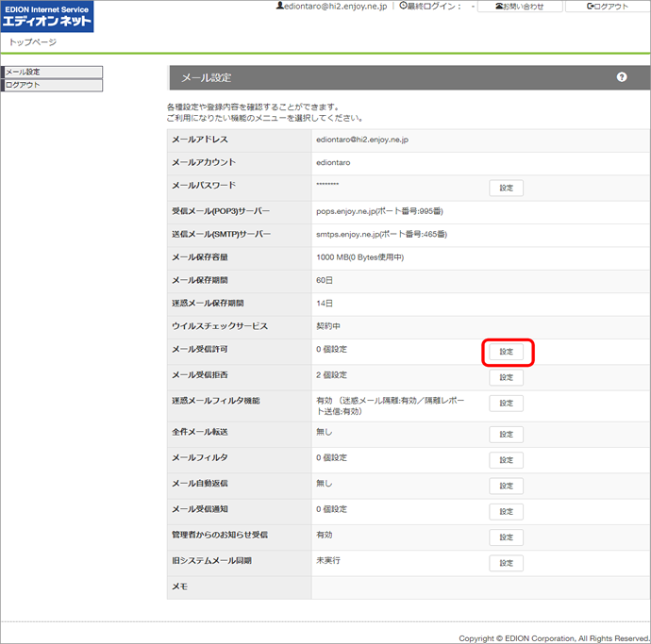This screenshot has height=644, width=651.
Task: Go to トップページ breadcrumb link
Action: [x=32, y=43]
